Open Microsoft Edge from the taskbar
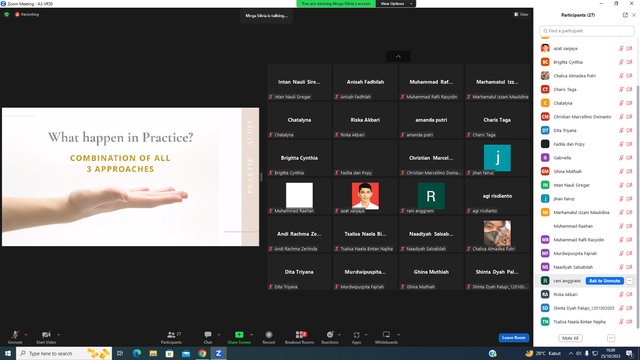The height and width of the screenshot is (360, 640). coord(137,353)
